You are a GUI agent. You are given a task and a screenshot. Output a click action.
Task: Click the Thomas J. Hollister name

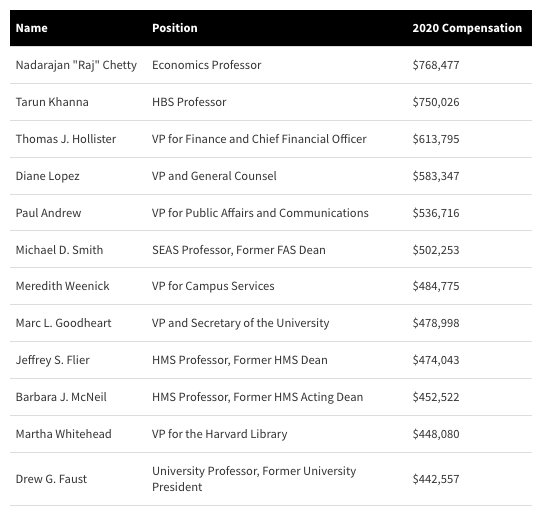(66, 139)
